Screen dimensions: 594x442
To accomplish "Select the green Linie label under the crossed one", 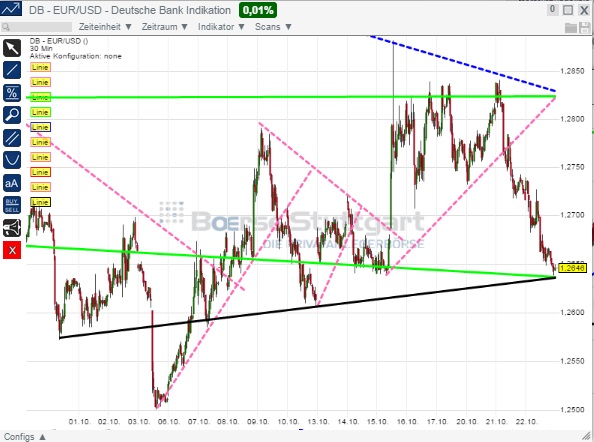I will pos(40,112).
